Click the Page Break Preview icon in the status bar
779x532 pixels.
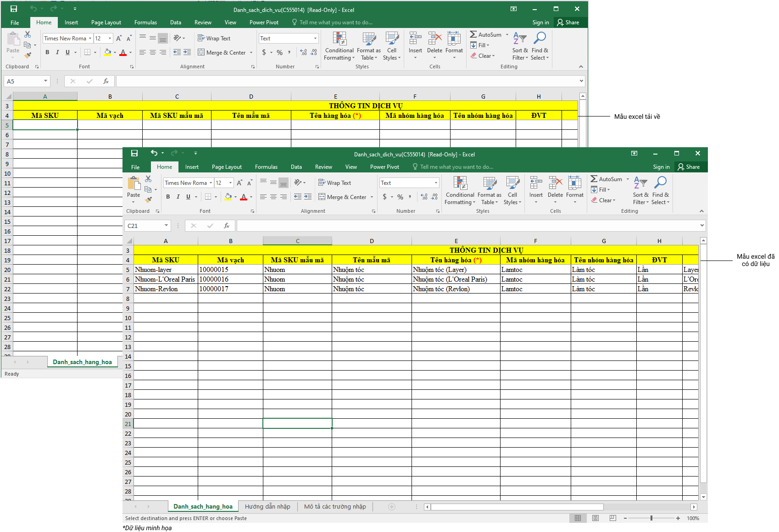(x=613, y=518)
